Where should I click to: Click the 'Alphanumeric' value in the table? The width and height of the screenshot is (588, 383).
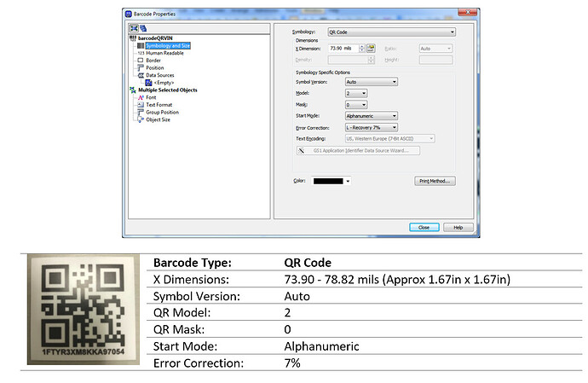click(x=321, y=346)
